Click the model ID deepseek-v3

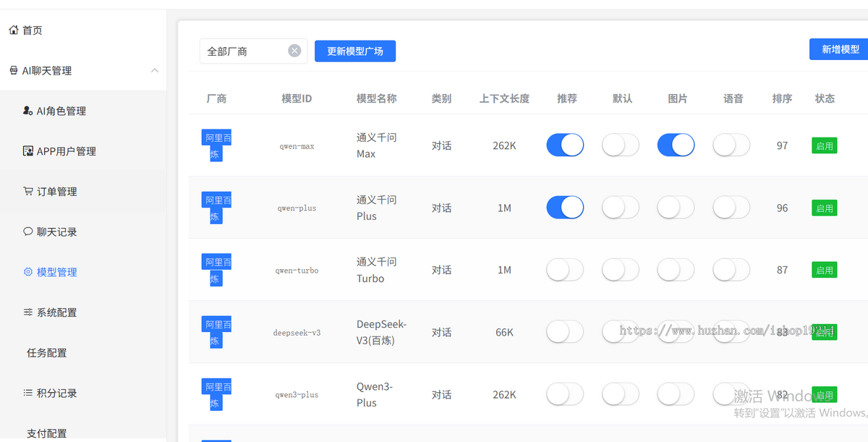pos(297,333)
